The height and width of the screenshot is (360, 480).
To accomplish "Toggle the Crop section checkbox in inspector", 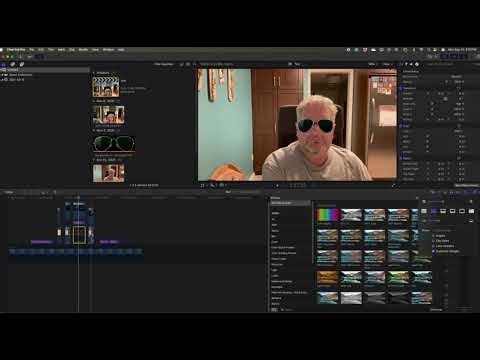I will pos(402,126).
